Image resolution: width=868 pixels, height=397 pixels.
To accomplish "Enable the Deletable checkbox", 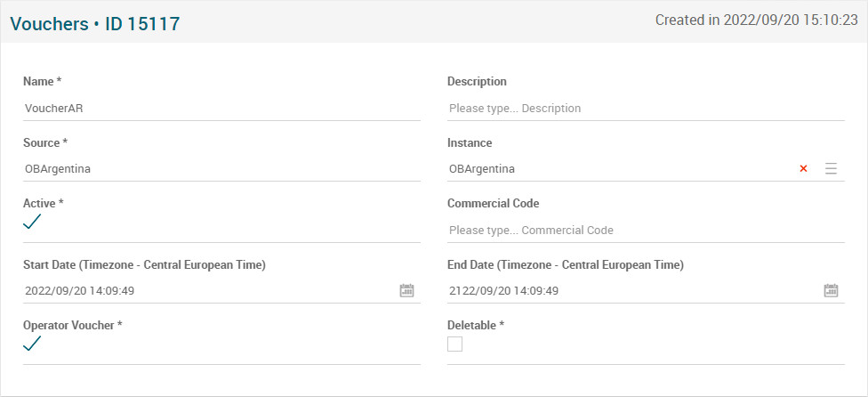I will 455,344.
